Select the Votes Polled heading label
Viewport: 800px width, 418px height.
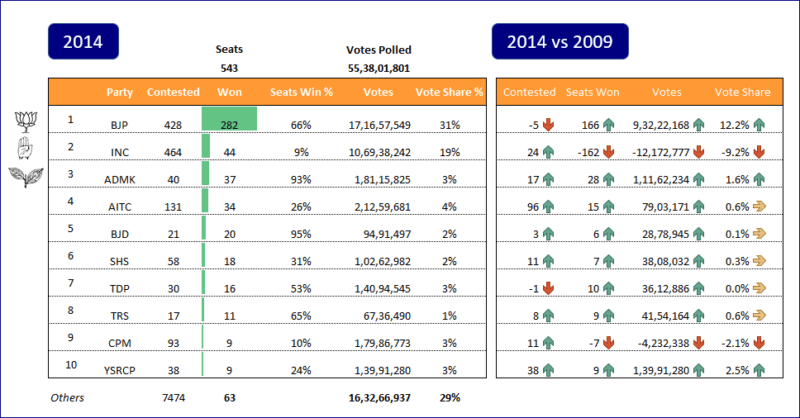379,50
